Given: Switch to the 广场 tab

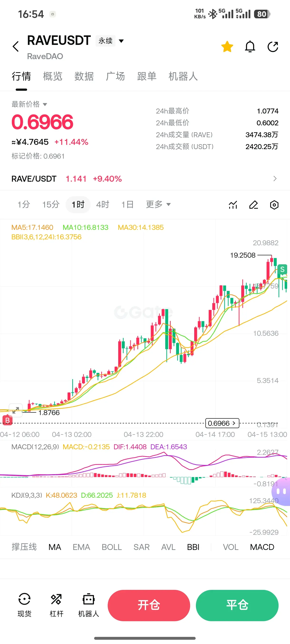Looking at the screenshot, I should 115,76.
